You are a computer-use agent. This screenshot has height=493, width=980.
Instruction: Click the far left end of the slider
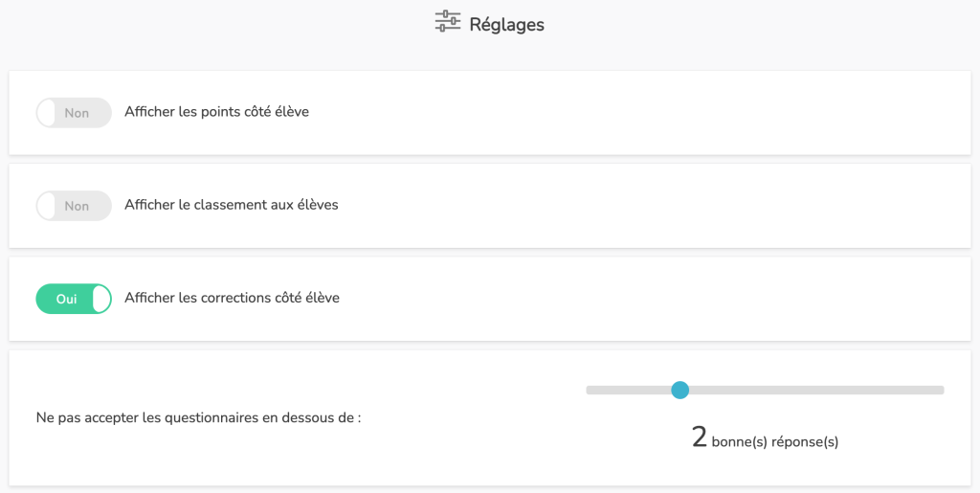tap(590, 390)
